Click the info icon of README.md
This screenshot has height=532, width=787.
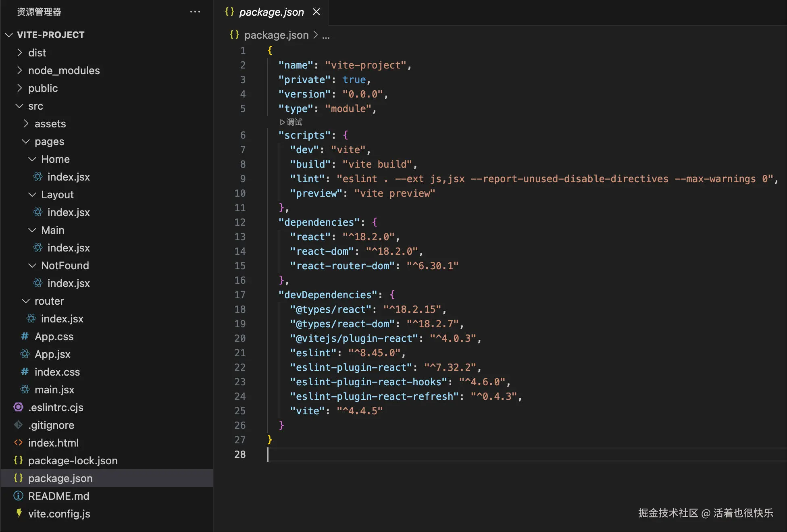coord(19,496)
